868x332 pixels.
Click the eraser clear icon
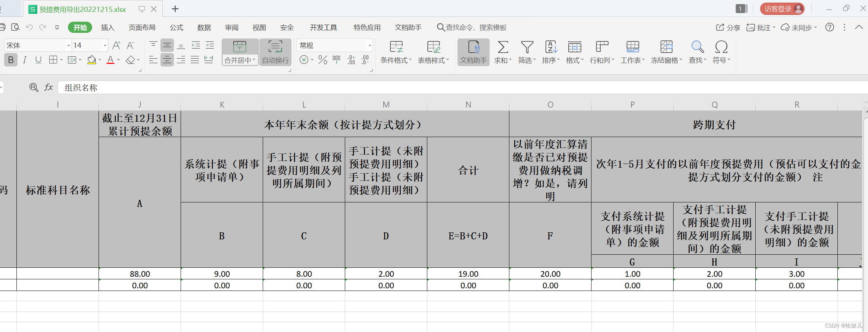[x=130, y=60]
